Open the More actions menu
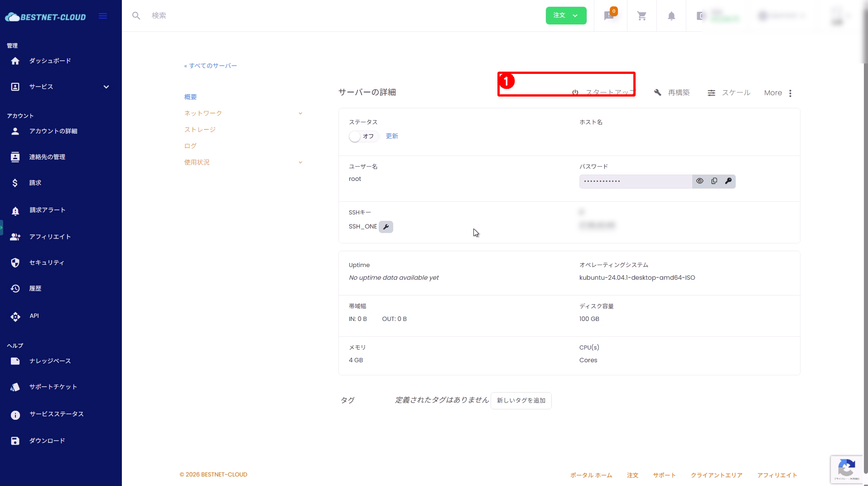Image resolution: width=868 pixels, height=486 pixels. click(778, 93)
